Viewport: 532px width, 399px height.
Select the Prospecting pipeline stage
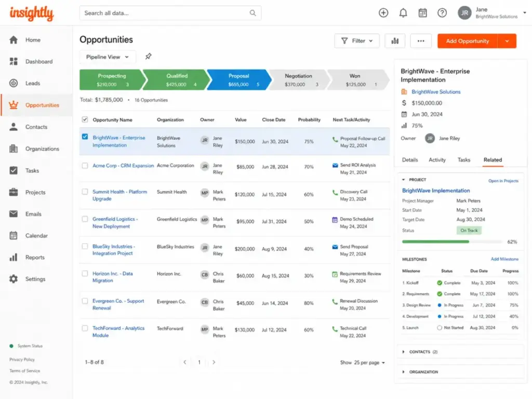(112, 79)
